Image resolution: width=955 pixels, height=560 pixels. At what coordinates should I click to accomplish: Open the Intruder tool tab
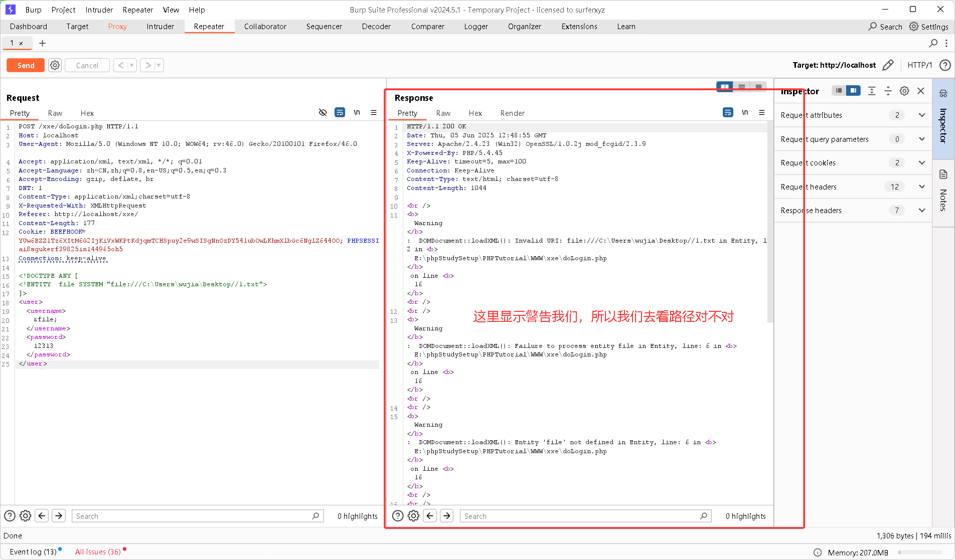[x=161, y=27]
